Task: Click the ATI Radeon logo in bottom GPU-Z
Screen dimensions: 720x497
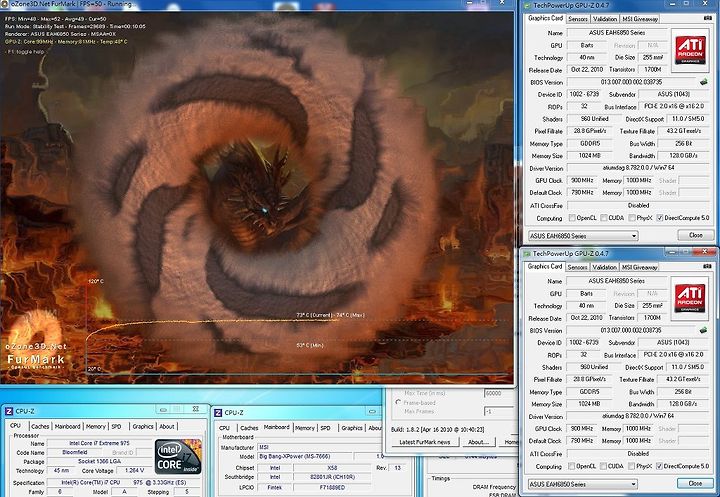Action: coord(690,298)
